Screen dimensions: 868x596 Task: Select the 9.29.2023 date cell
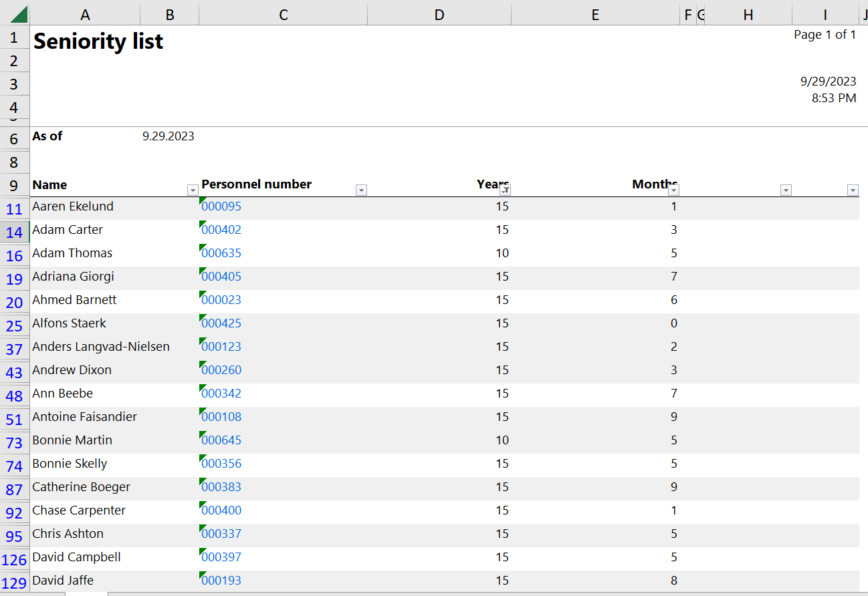pyautogui.click(x=169, y=136)
